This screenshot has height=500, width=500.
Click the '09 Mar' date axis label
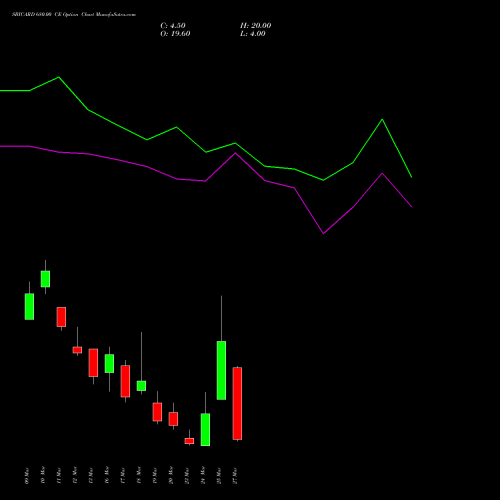[x=27, y=476]
